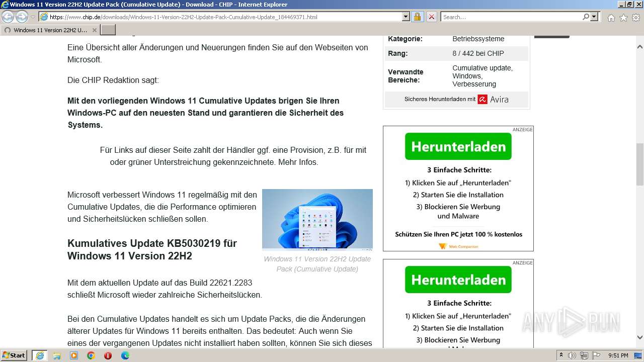The image size is (644, 362).
Task: Select the Windows 11 Version 22H2 tab
Action: [x=50, y=30]
